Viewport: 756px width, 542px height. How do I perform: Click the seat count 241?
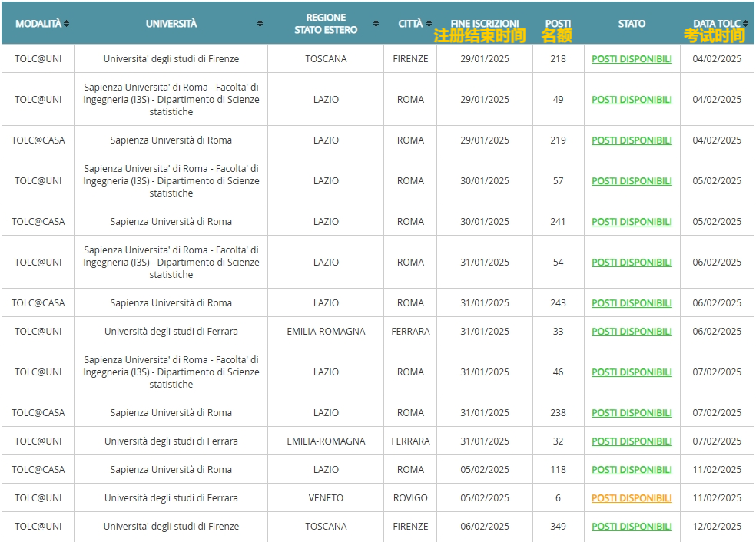coord(558,222)
